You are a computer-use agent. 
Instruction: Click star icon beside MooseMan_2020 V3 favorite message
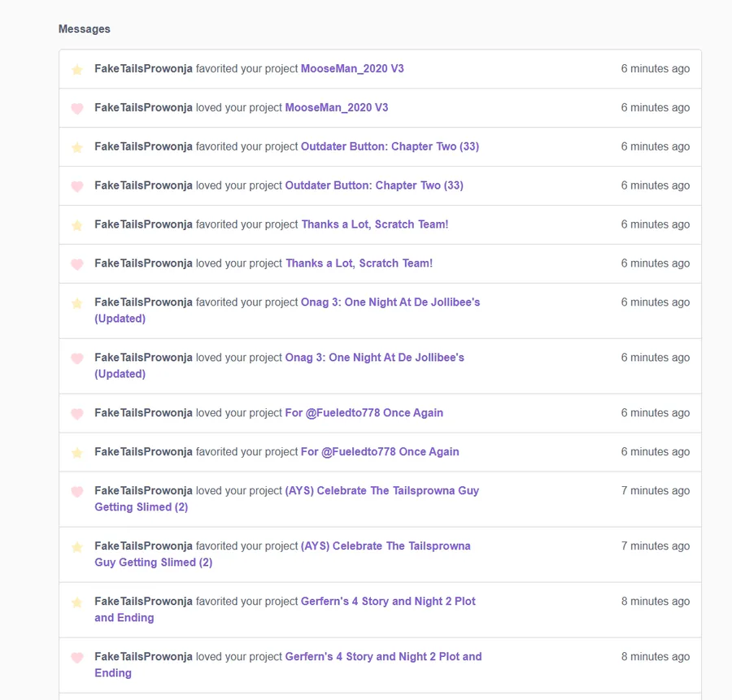[77, 70]
